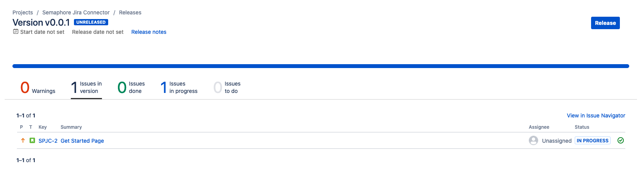Viewport: 644px width, 175px height.
Task: Select the Issues in progress tab
Action: [179, 87]
